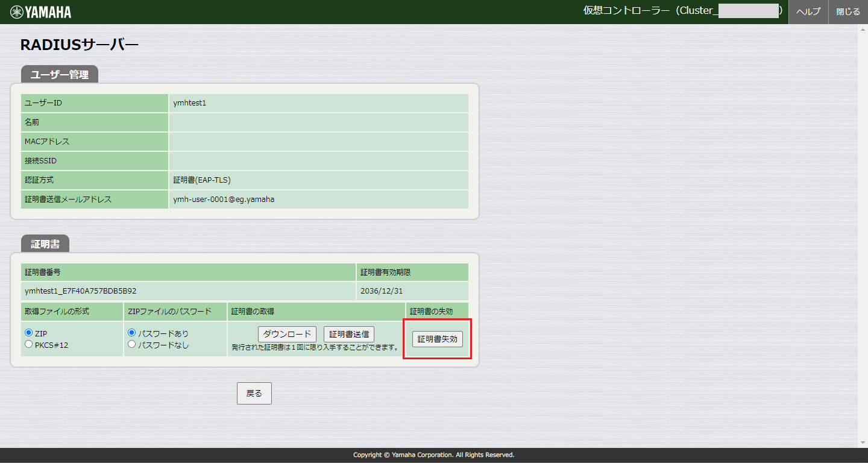Viewport: 868px width, 463px height.
Task: Click 閉じる in the top bar
Action: (848, 12)
